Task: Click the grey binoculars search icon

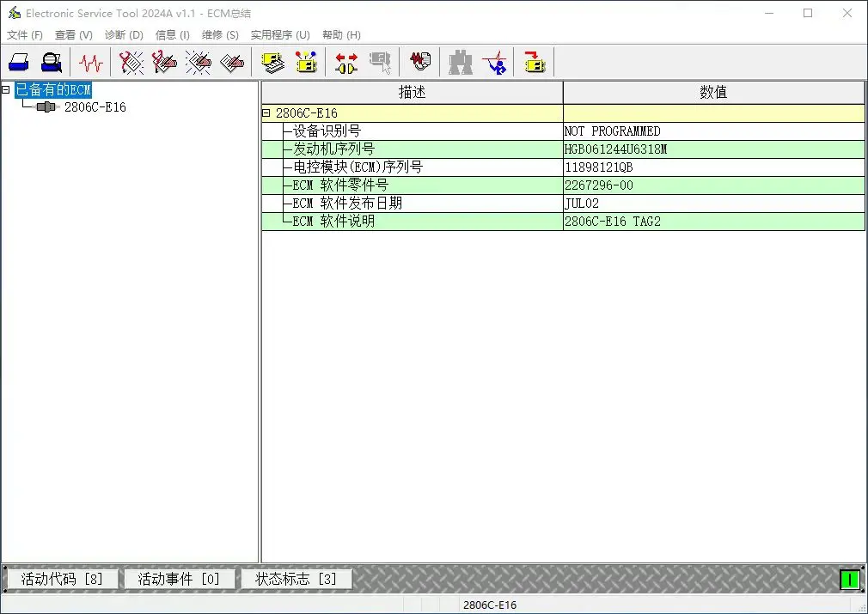Action: point(460,63)
